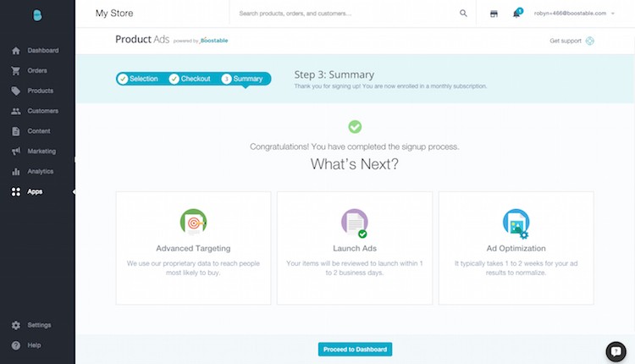This screenshot has height=364, width=635.
Task: Open Orders in the sidebar
Action: point(37,71)
